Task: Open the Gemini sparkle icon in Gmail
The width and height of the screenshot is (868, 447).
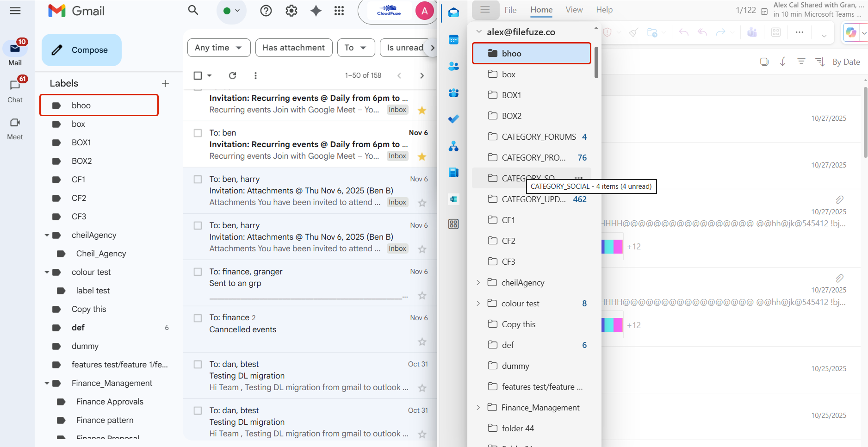Action: 316,10
